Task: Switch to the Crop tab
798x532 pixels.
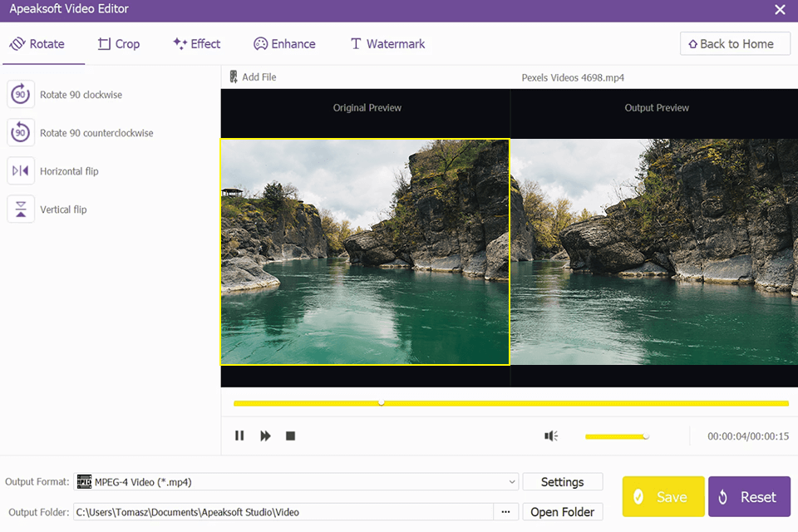Action: [119, 43]
